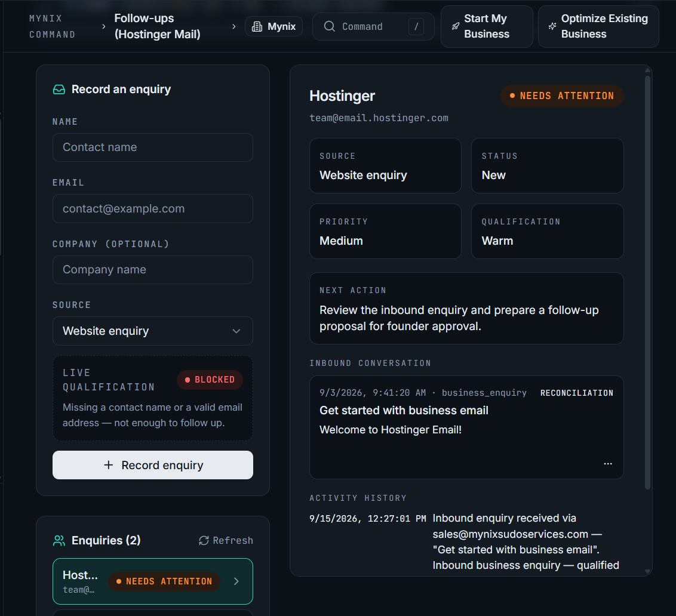Click breadcrumb chevron after Follow-ups (Hostinger Mail)
Screen dimensions: 676x616
[x=233, y=27]
